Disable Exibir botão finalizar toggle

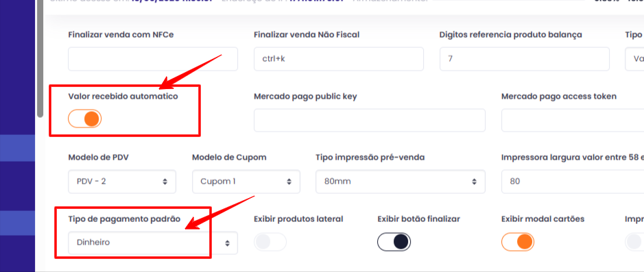(394, 242)
